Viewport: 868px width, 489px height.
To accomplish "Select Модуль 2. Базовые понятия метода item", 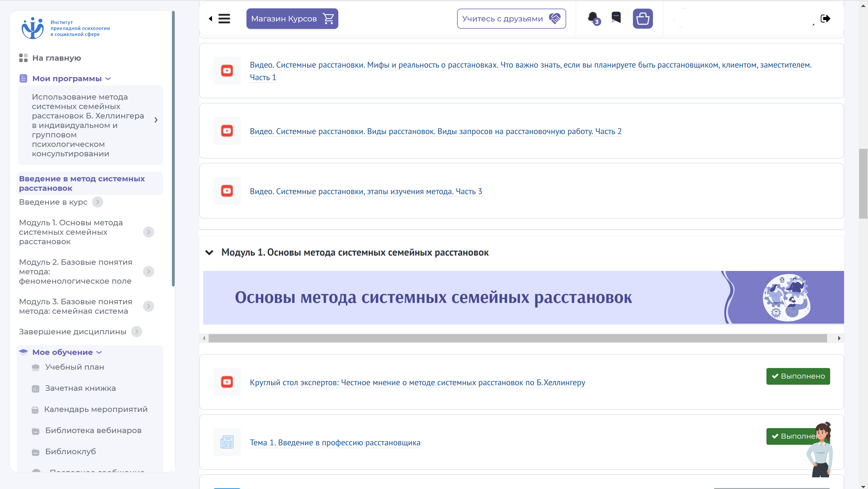I will (x=75, y=272).
